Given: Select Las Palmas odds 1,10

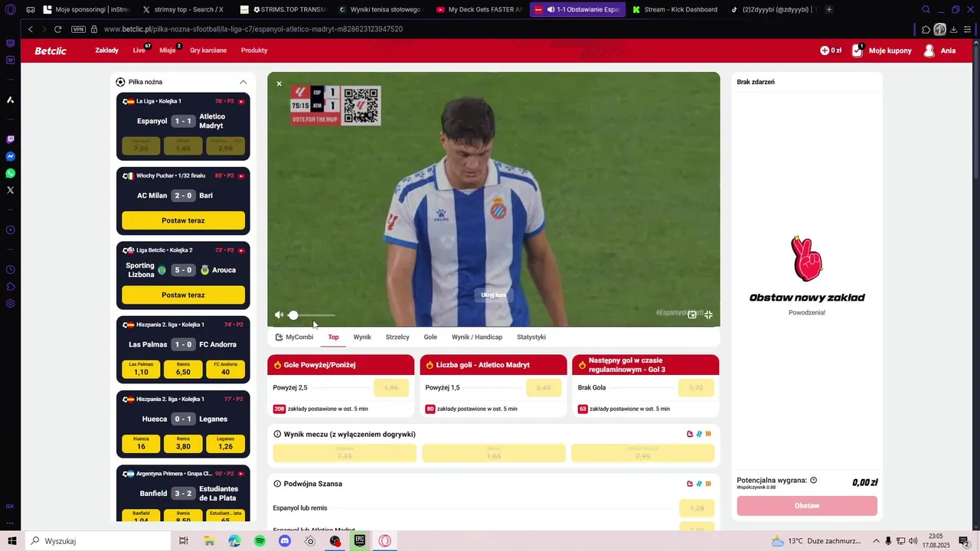Looking at the screenshot, I should coord(141,370).
